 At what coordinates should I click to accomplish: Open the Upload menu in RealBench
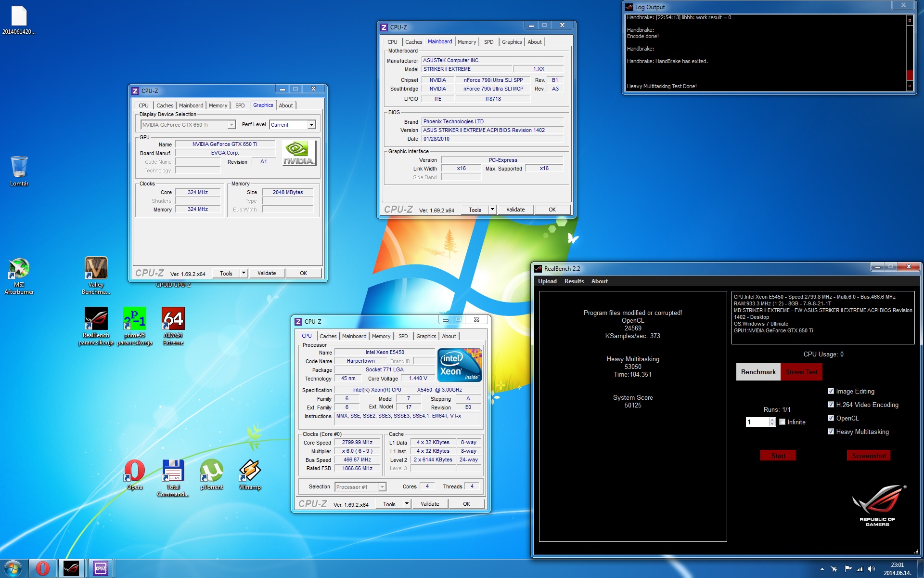coord(547,281)
